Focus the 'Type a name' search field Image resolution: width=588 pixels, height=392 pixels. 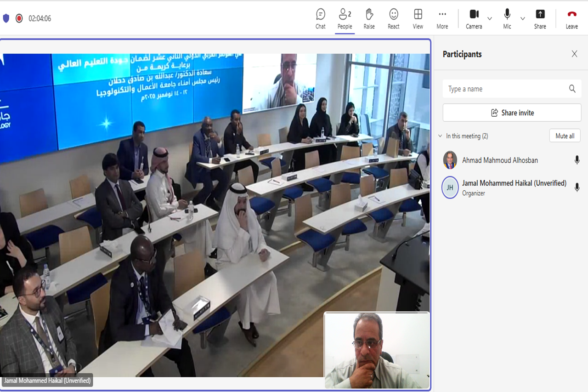pyautogui.click(x=505, y=89)
